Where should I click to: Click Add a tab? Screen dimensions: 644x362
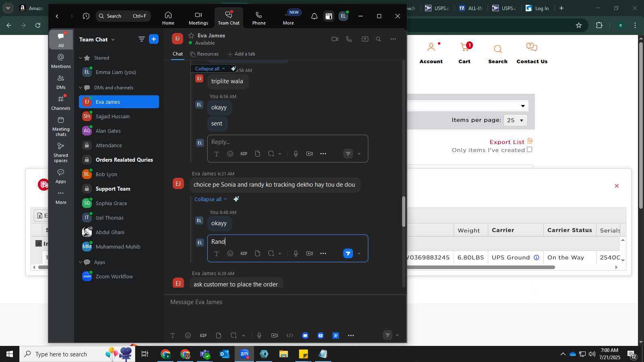(242, 54)
